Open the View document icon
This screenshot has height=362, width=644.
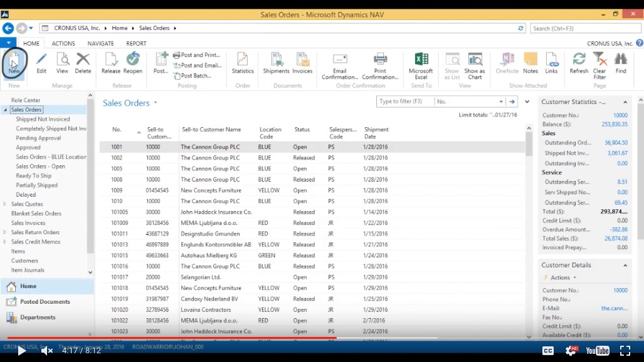coord(63,59)
